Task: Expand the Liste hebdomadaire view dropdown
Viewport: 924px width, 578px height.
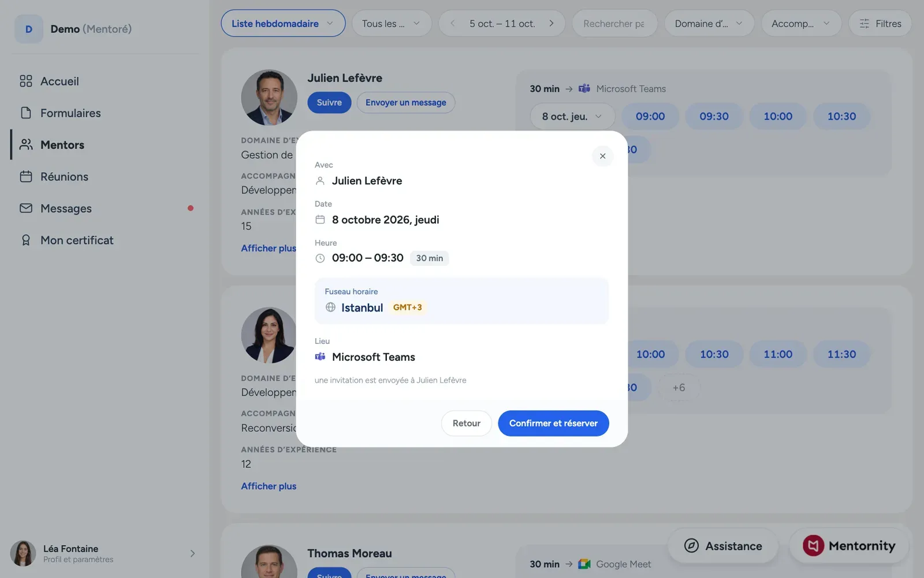Action: click(283, 24)
